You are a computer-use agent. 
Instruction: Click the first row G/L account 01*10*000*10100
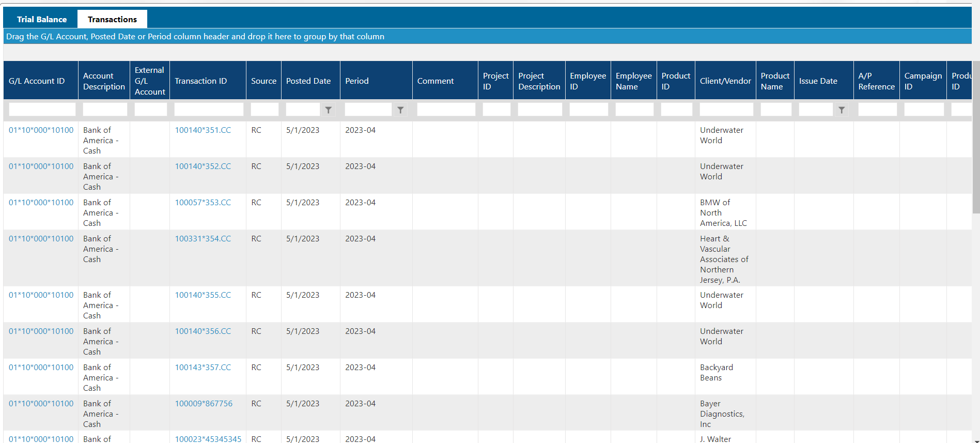click(41, 130)
